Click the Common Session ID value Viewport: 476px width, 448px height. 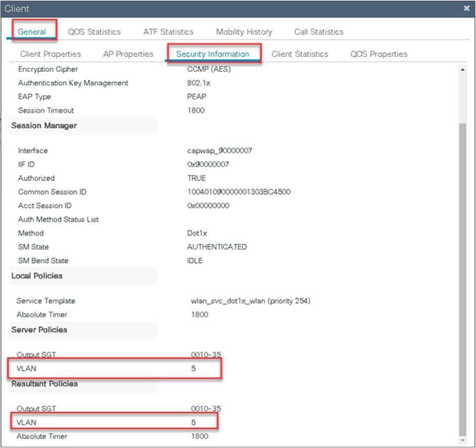click(239, 192)
